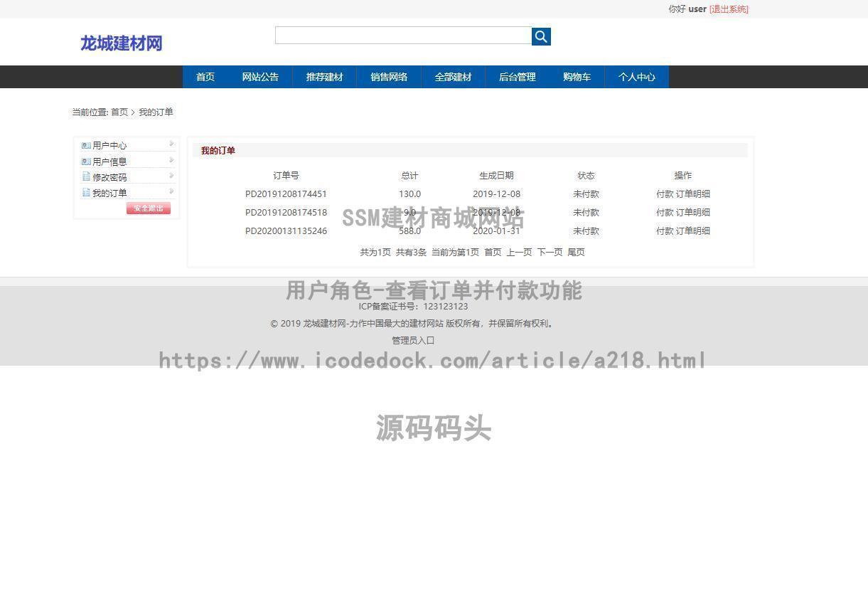Open the 后台管理 menu item
The height and width of the screenshot is (609, 868).
(517, 77)
